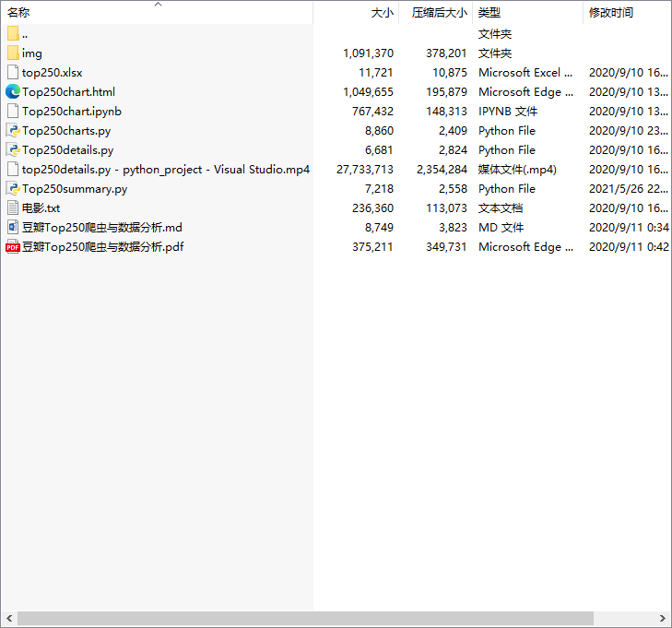This screenshot has height=628, width=672.
Task: Click the horizontal scrollbar right arrow
Action: (x=662, y=618)
